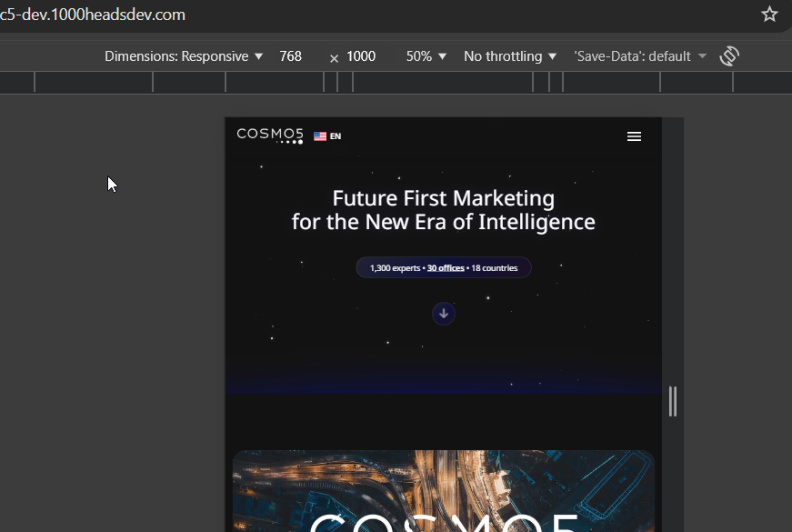The height and width of the screenshot is (532, 792).
Task: Grab the viewport resize handle on right edge
Action: point(672,402)
